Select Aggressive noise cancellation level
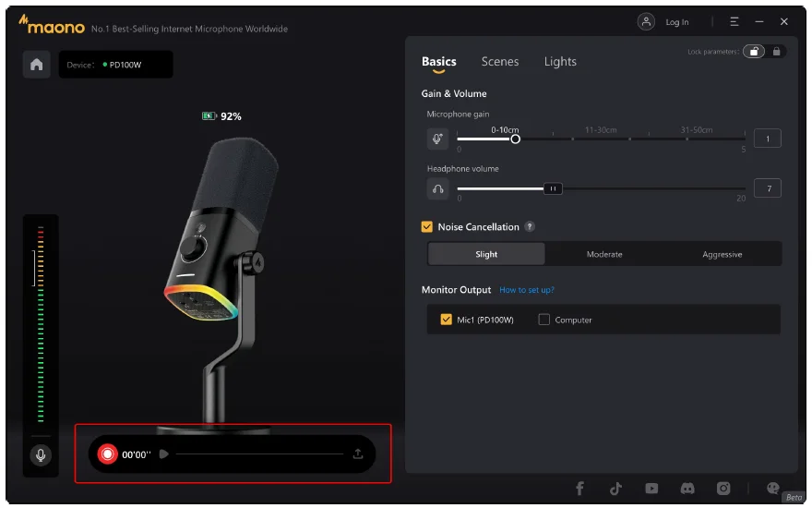The image size is (812, 508). pos(722,254)
